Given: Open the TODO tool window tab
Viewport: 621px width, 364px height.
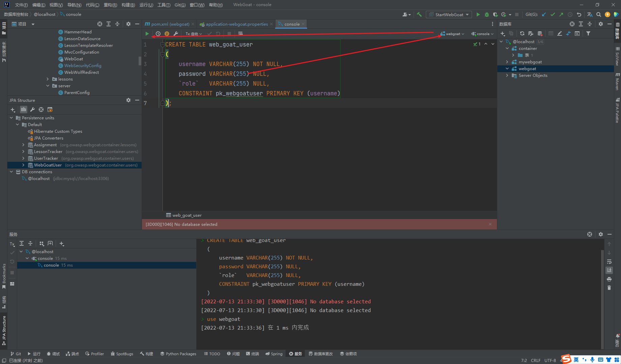Looking at the screenshot, I should 212,354.
